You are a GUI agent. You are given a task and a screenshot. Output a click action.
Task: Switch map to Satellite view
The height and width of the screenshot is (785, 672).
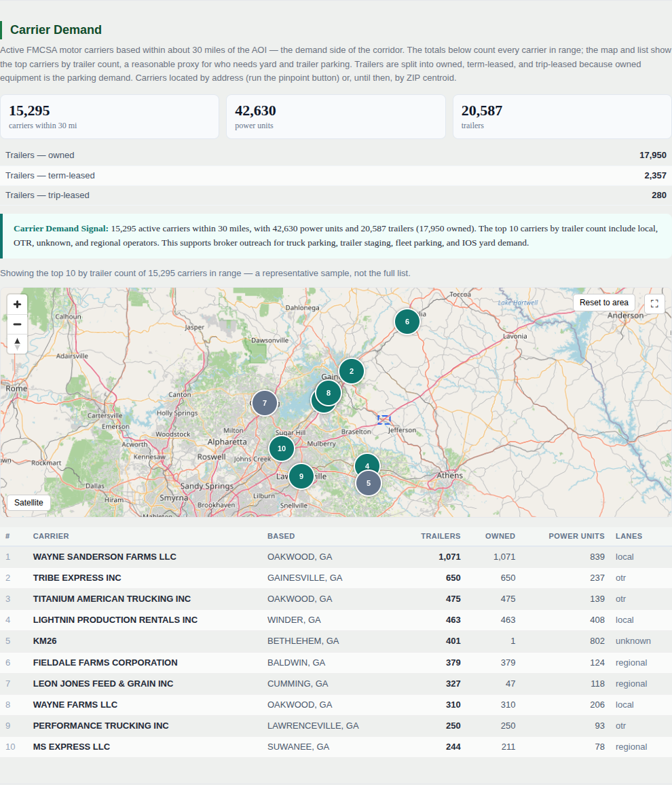[x=29, y=503]
